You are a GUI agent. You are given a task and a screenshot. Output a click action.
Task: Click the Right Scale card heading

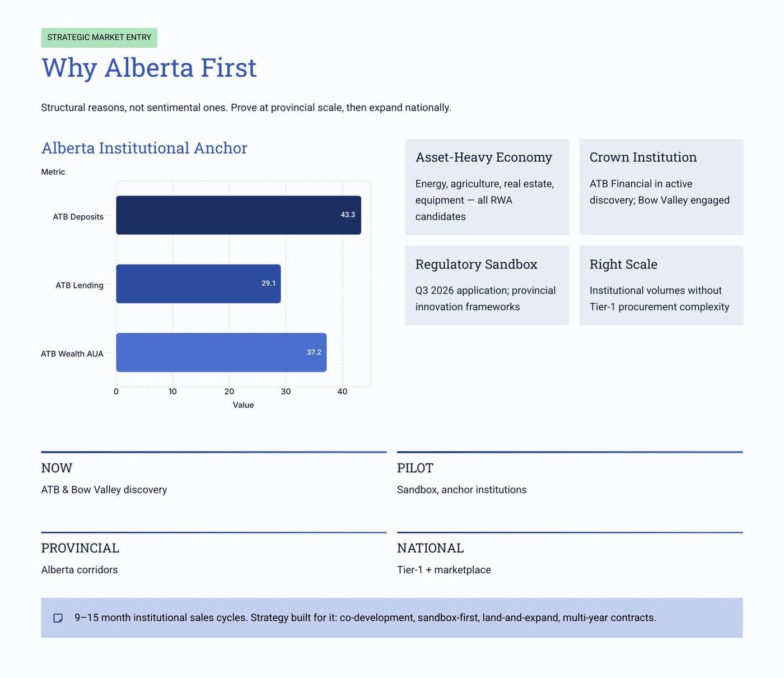tap(624, 264)
